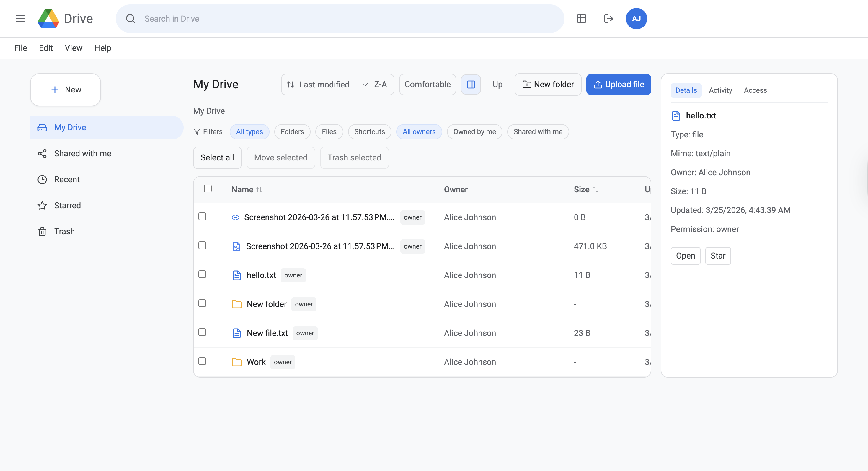Click the New folder button
The width and height of the screenshot is (868, 471).
tap(548, 84)
